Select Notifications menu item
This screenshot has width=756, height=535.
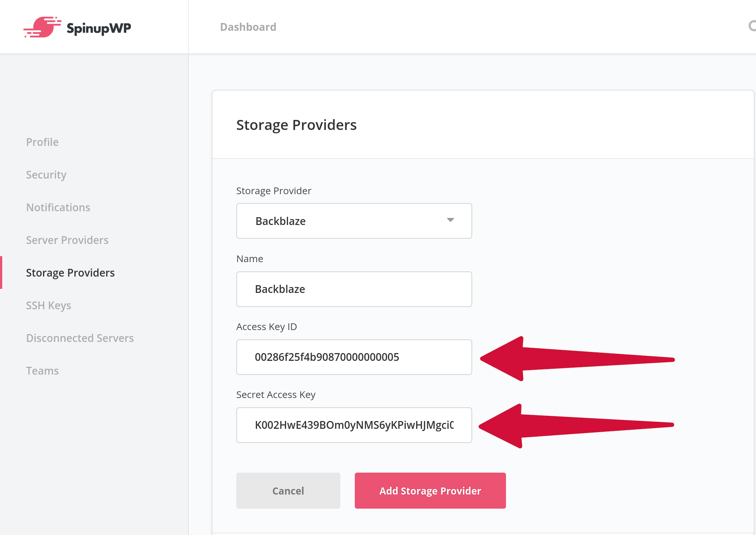pos(58,207)
